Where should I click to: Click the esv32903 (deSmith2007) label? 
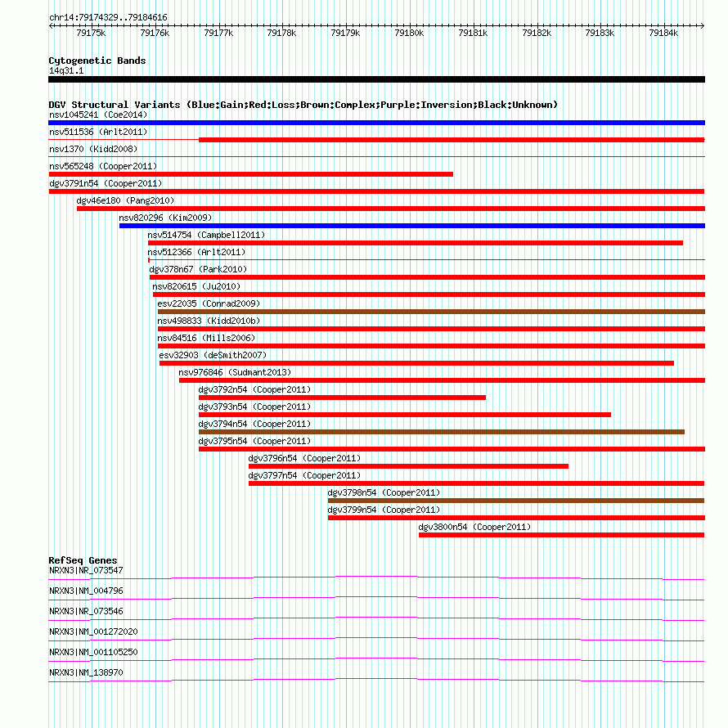(213, 355)
